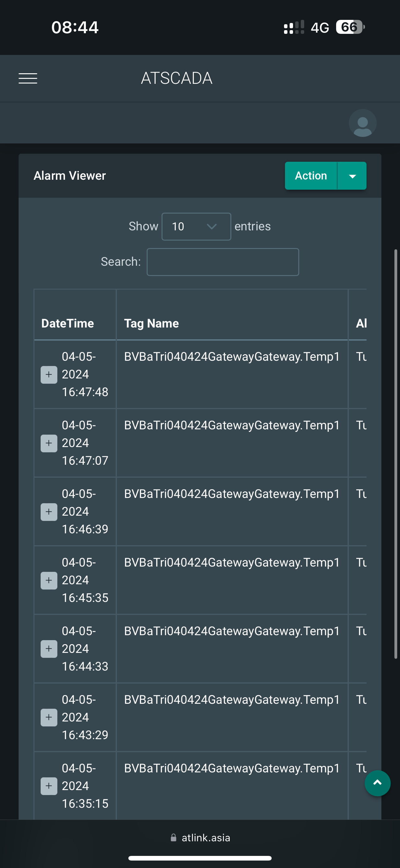Expand the 16:47:48 alarm row
Viewport: 400px width, 868px height.
[x=49, y=375]
